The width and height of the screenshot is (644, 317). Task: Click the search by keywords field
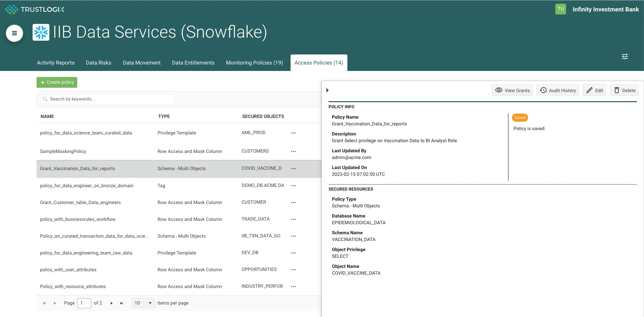(107, 99)
